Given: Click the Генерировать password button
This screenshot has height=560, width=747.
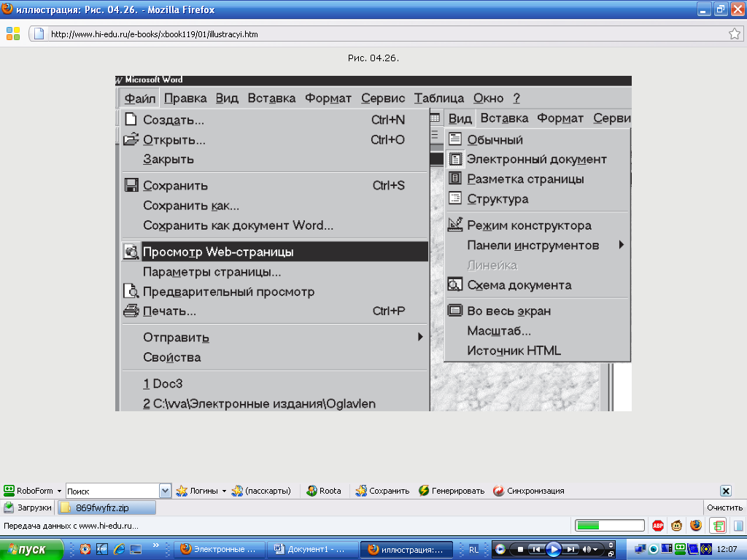Looking at the screenshot, I should pos(452,491).
